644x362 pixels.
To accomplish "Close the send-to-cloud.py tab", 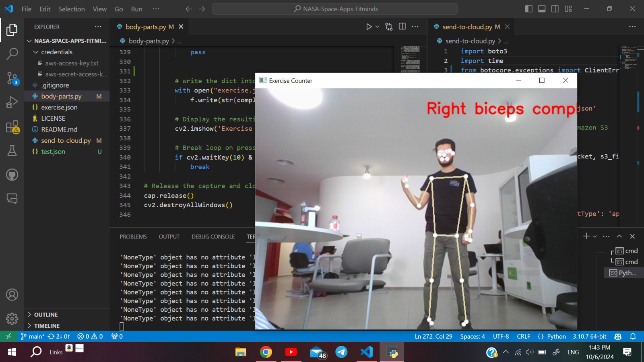I will pyautogui.click(x=507, y=27).
